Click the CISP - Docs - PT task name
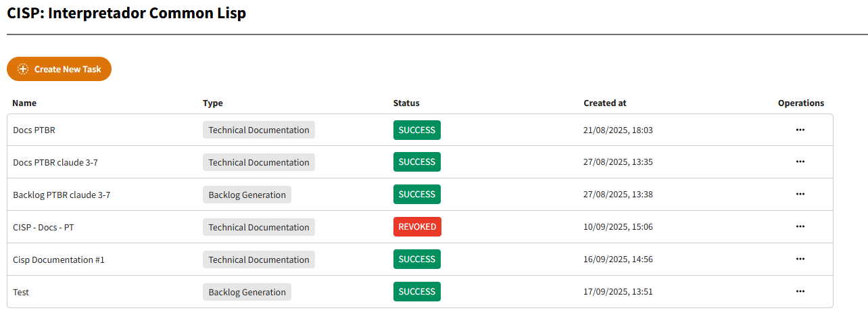The image size is (868, 323). click(x=43, y=228)
